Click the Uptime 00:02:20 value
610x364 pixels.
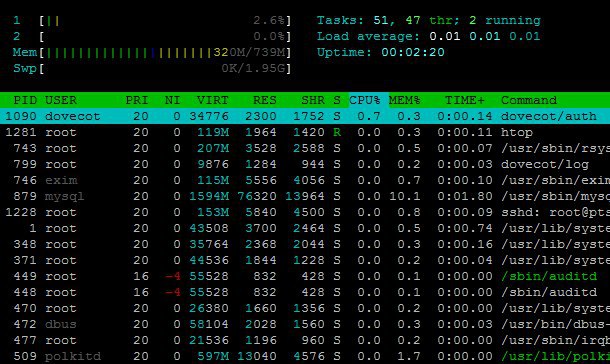click(x=413, y=52)
